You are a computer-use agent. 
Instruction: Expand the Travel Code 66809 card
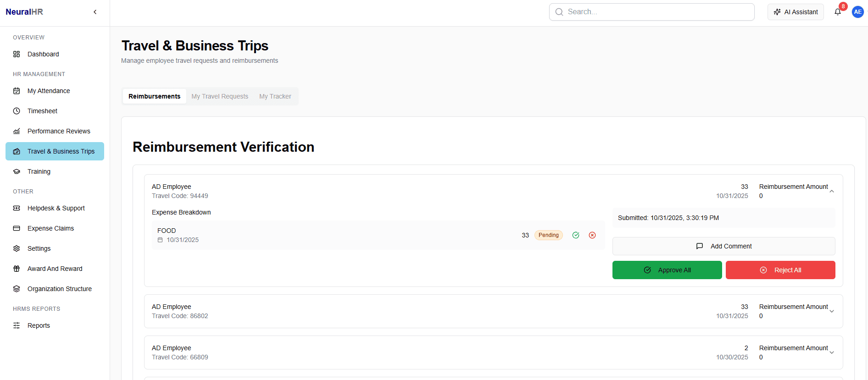pyautogui.click(x=832, y=352)
